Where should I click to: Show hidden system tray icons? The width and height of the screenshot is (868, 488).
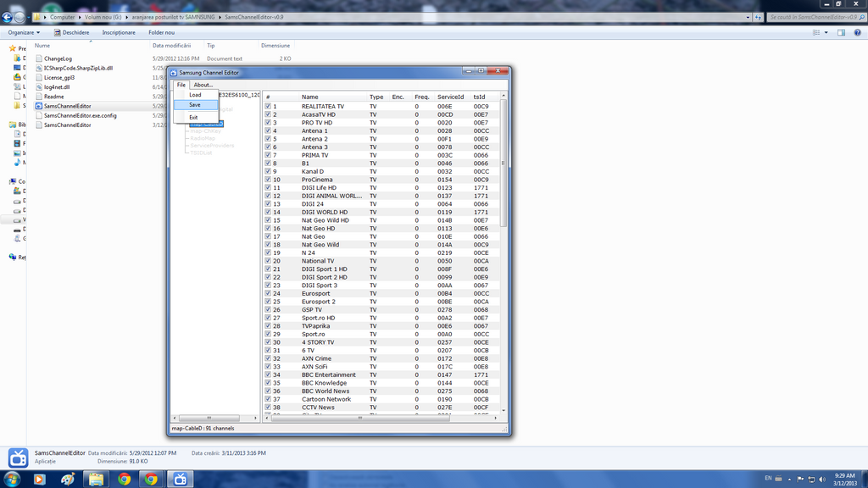pyautogui.click(x=789, y=480)
